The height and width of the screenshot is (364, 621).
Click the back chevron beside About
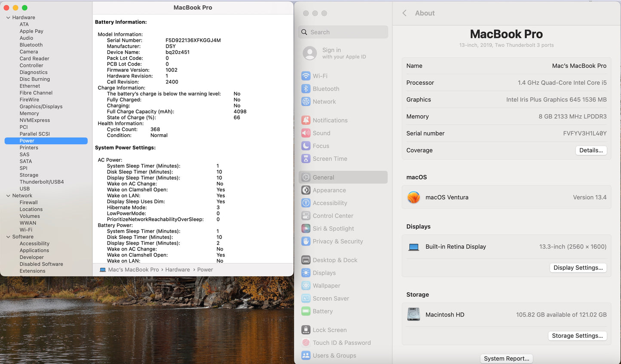click(x=404, y=13)
